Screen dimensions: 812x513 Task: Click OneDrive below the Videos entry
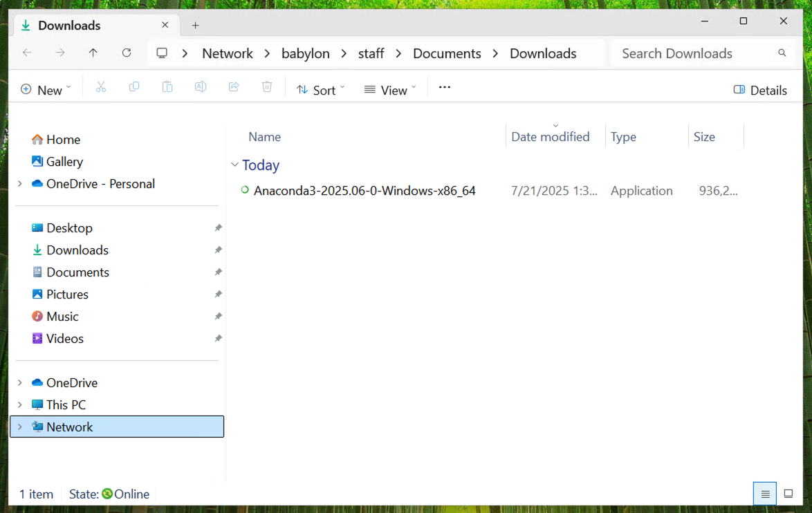pyautogui.click(x=71, y=382)
